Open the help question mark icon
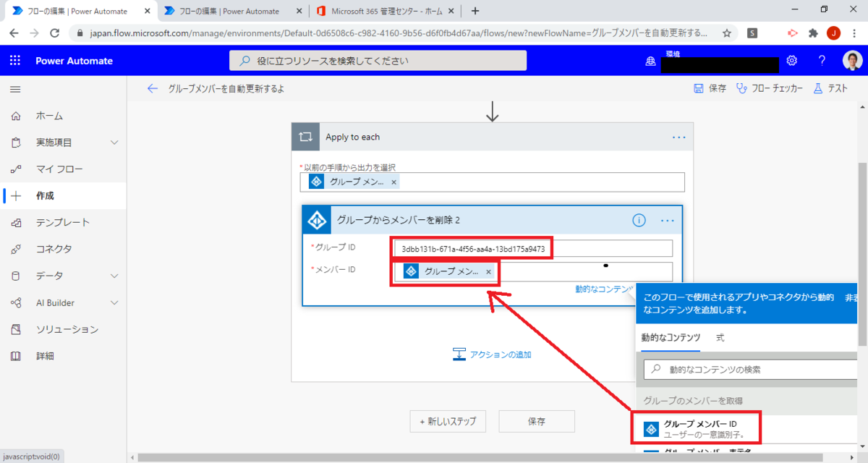Screen dimensions: 868x463 822,61
